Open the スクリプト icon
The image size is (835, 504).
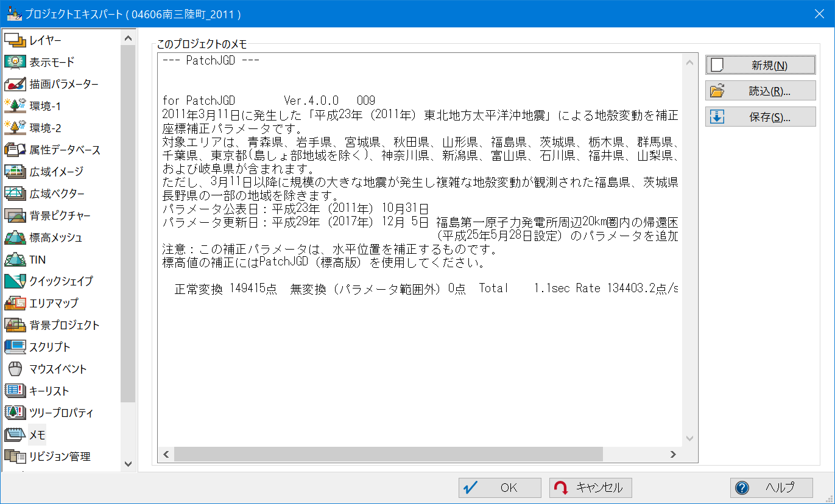click(15, 347)
